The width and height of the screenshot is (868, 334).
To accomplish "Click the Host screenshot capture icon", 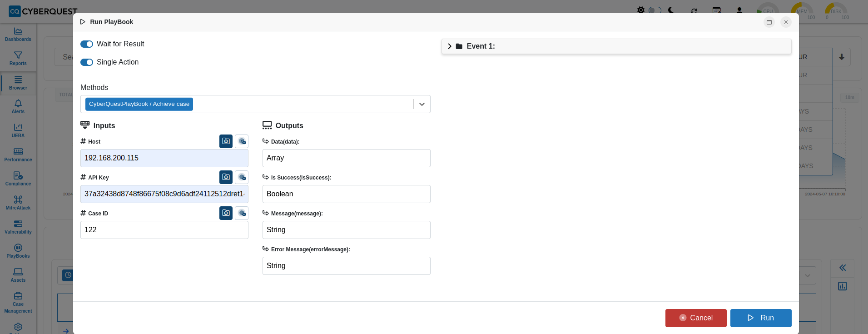I will click(x=226, y=141).
